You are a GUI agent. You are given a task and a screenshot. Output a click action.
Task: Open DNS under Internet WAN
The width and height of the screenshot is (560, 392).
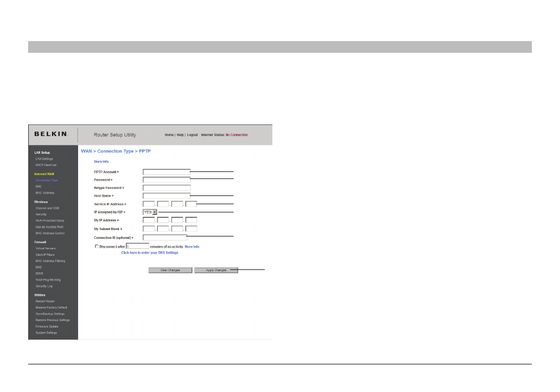pyautogui.click(x=39, y=187)
